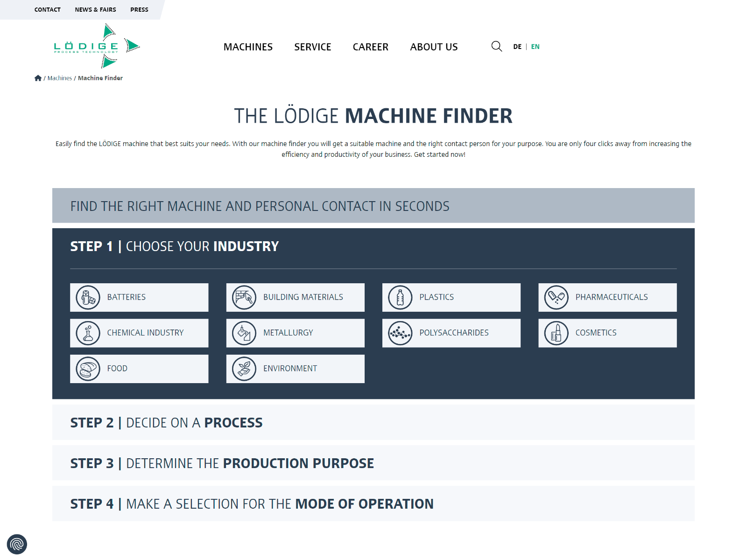Expand Step 4 Mode of Operation section

[373, 504]
